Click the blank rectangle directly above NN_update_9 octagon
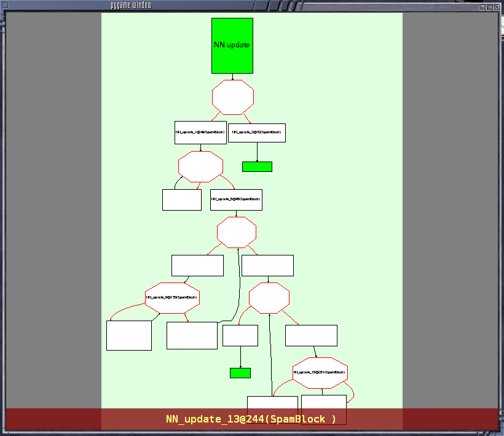Viewport: 504px width, 436px height. click(197, 265)
